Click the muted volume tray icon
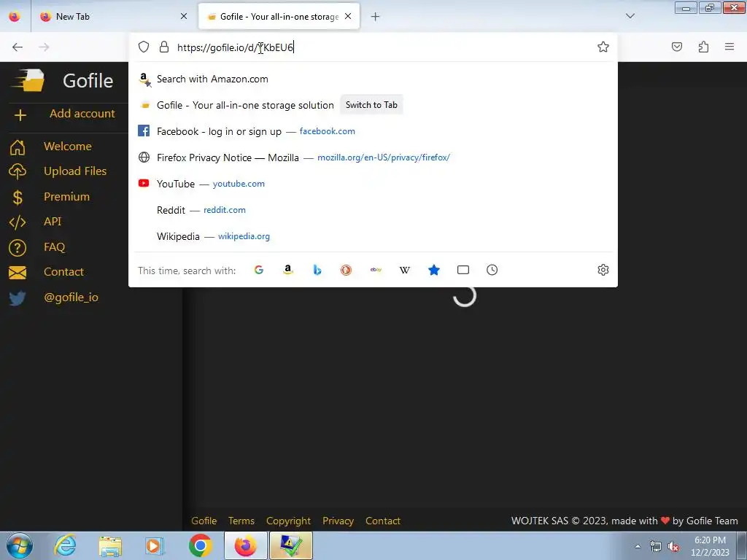 pos(673,547)
